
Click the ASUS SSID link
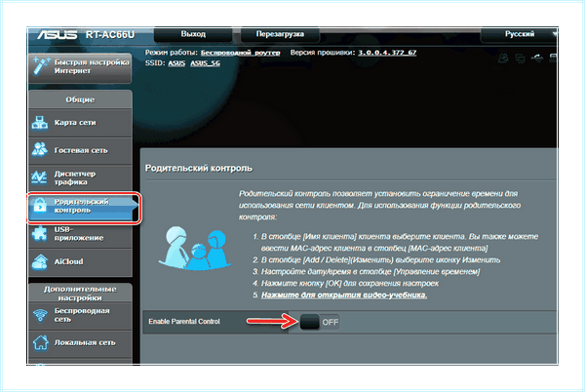(x=176, y=63)
